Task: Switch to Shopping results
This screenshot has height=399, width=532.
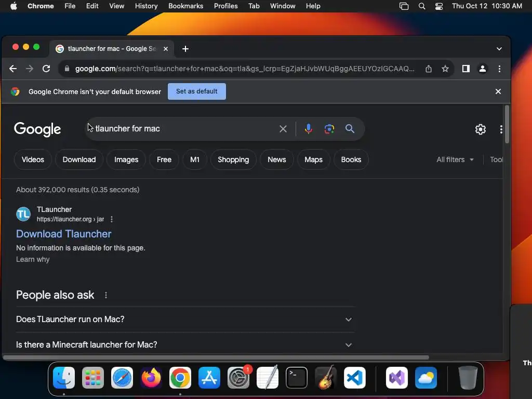Action: tap(233, 160)
